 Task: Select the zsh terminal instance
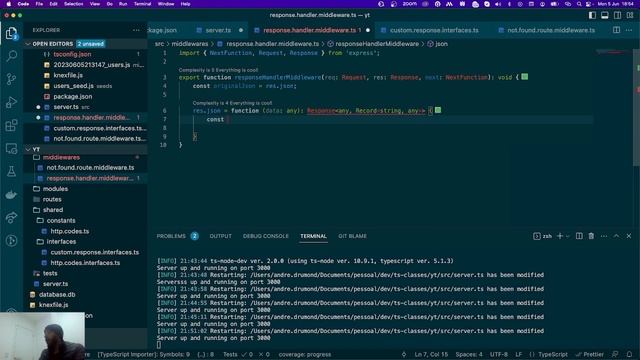(542, 236)
